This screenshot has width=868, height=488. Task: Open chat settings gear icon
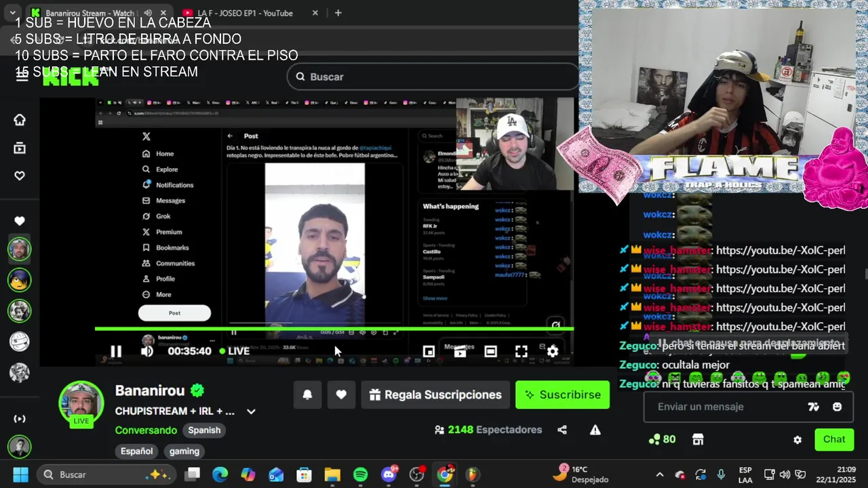[797, 439]
